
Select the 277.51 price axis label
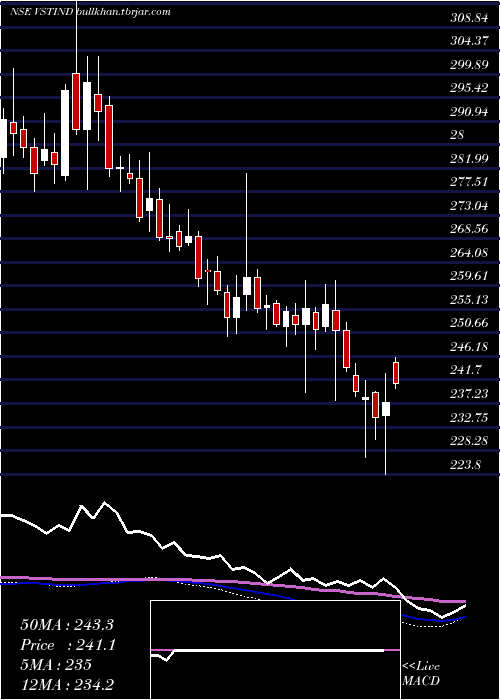[469, 182]
